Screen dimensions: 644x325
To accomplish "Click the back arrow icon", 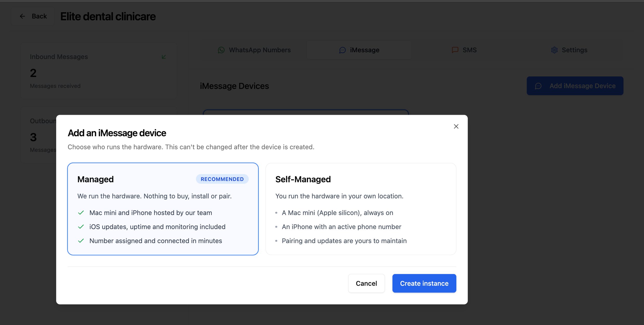I will tap(22, 16).
